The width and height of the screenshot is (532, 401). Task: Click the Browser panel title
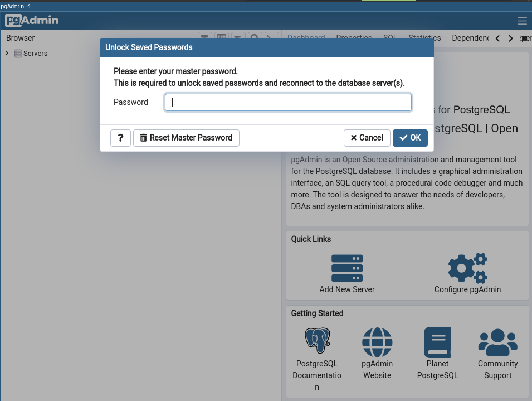(21, 38)
